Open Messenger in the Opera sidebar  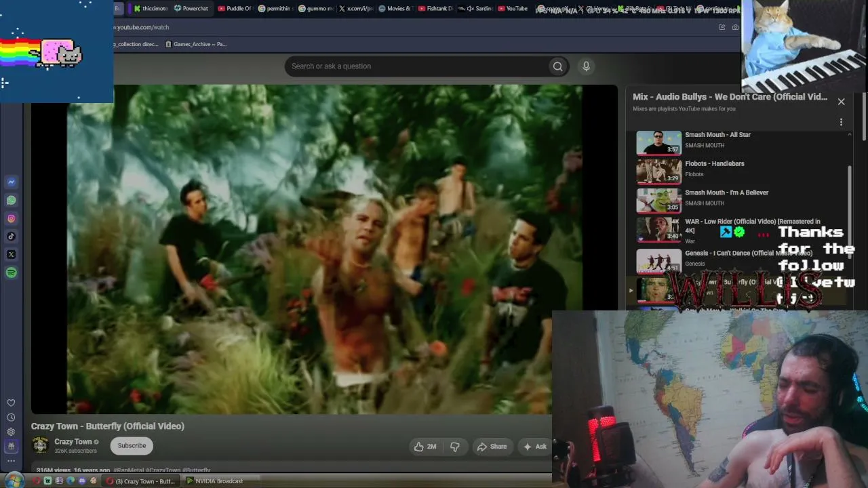tap(11, 182)
